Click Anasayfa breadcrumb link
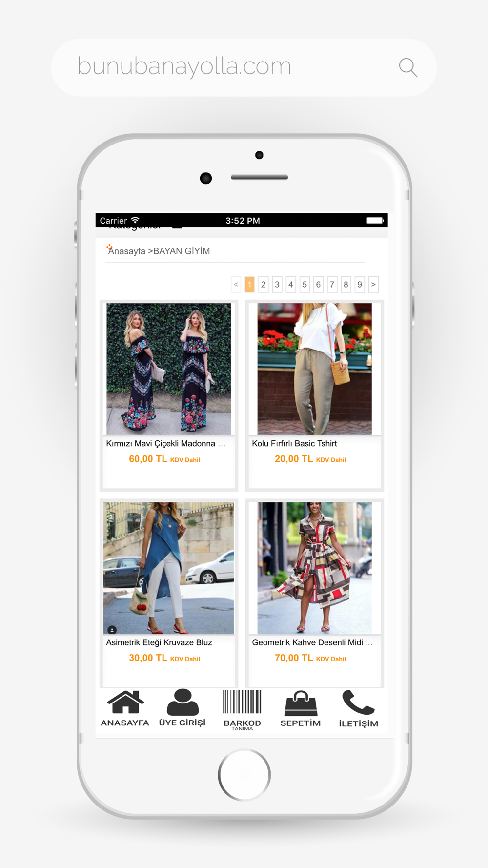This screenshot has width=488, height=868. click(x=126, y=251)
